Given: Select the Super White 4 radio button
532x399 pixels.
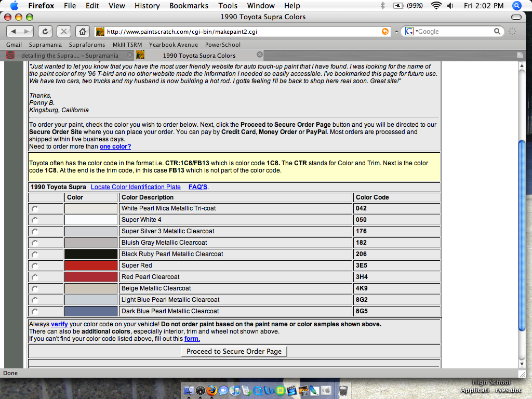Looking at the screenshot, I should (35, 220).
